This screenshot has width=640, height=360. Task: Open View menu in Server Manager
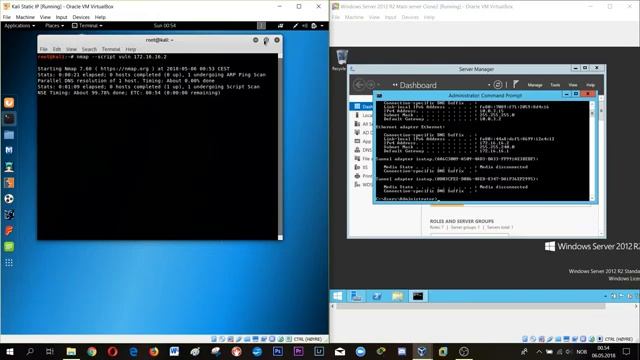pyautogui.click(x=573, y=85)
